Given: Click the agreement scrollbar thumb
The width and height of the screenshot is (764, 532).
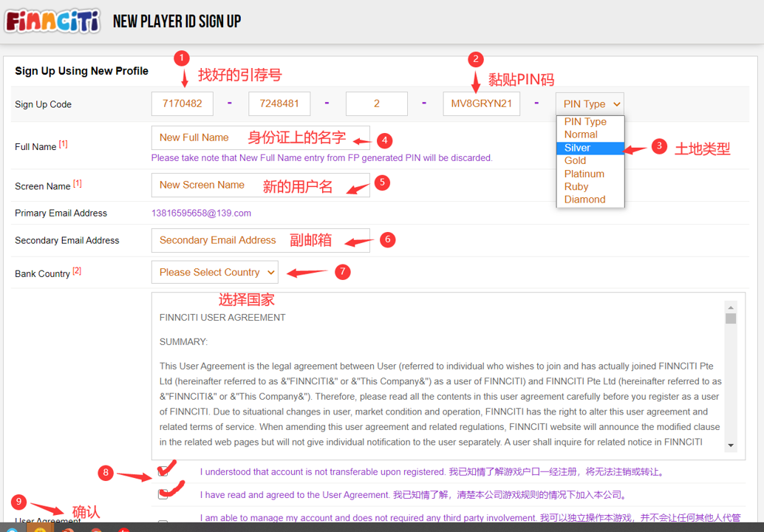Looking at the screenshot, I should click(730, 318).
